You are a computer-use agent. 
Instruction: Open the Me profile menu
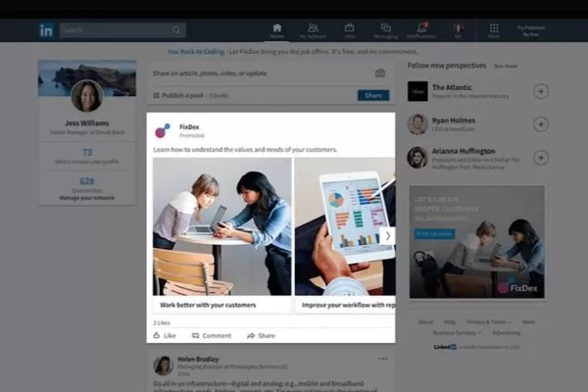tap(458, 30)
